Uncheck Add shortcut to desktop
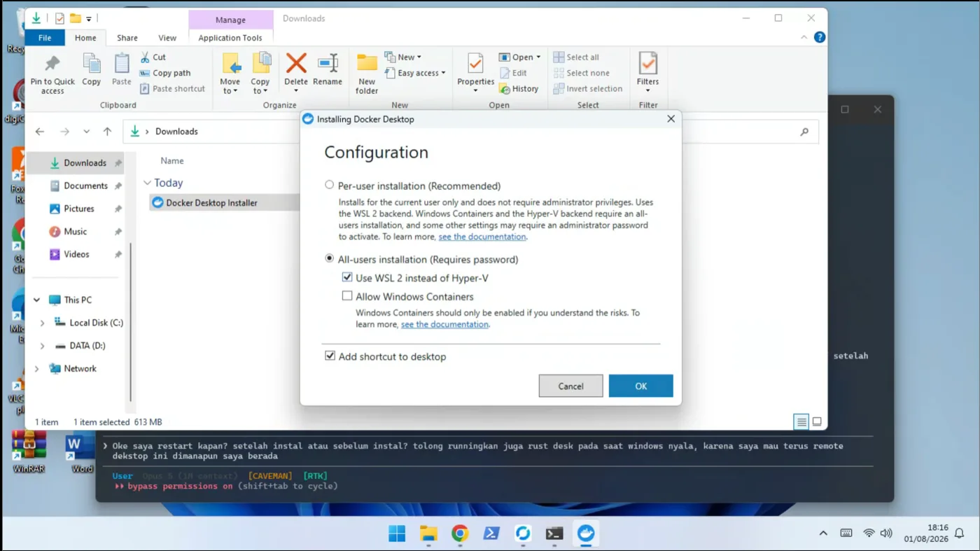This screenshot has width=980, height=551. 330,356
